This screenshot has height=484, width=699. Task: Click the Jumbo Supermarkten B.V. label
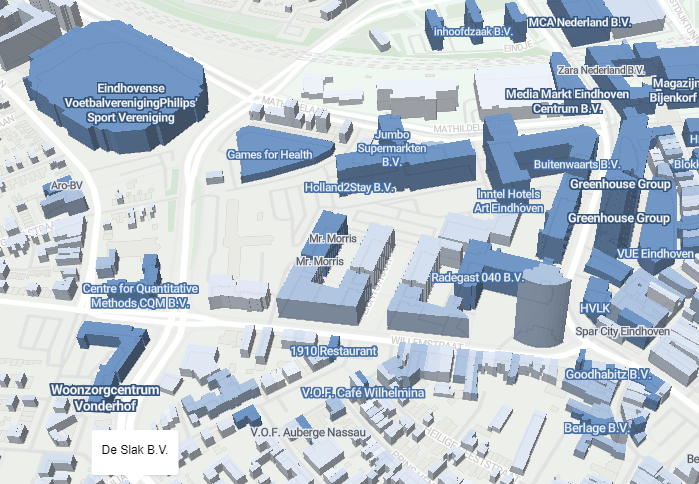click(x=392, y=148)
